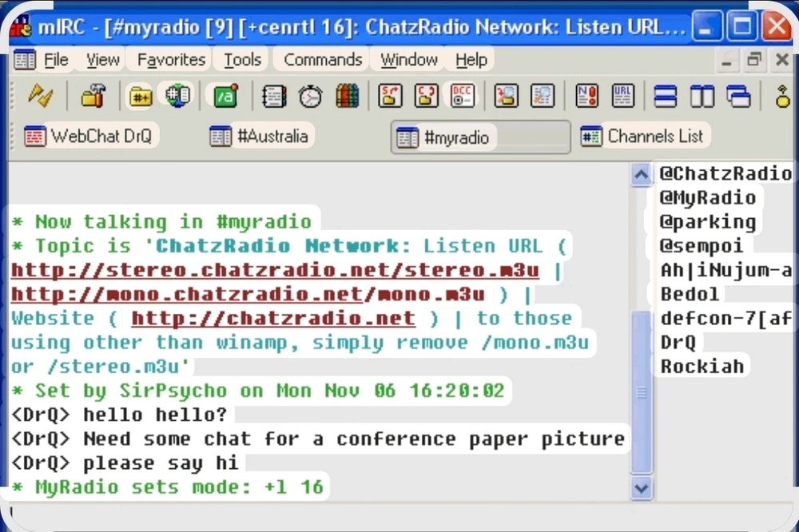
Task: Open the Timer clock icon
Action: (310, 96)
